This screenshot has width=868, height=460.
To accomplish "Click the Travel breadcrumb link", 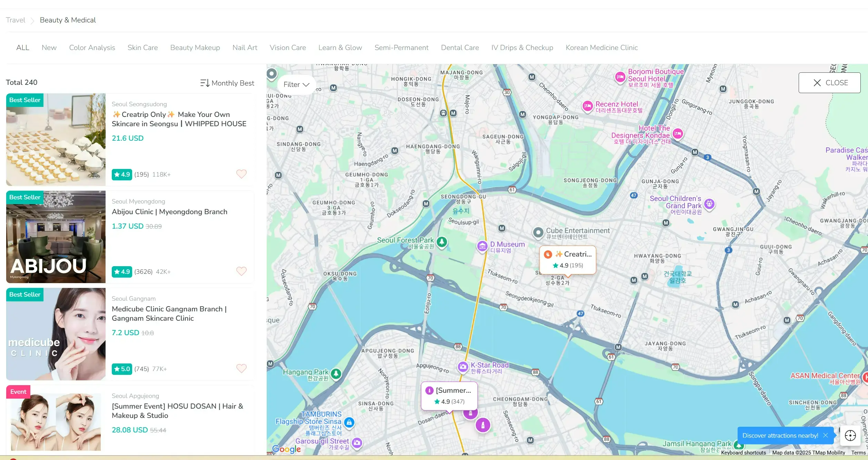I will point(16,20).
